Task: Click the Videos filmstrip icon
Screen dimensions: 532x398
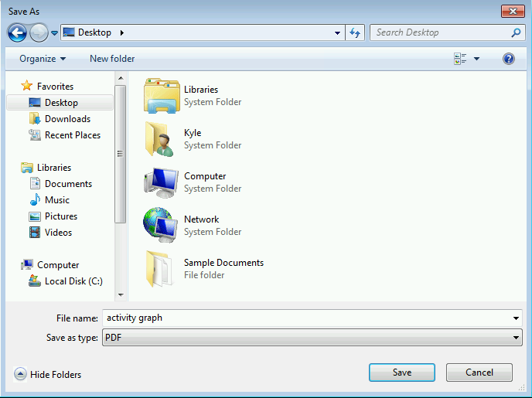Action: [35, 232]
